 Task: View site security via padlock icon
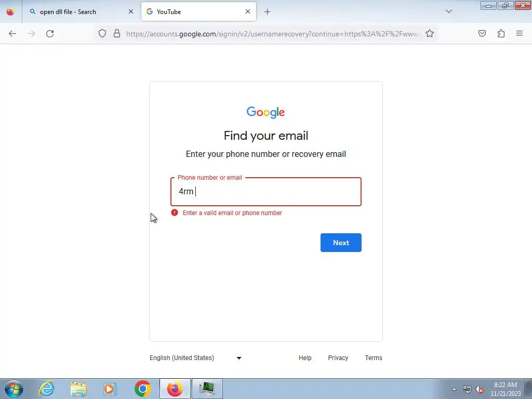pyautogui.click(x=117, y=33)
